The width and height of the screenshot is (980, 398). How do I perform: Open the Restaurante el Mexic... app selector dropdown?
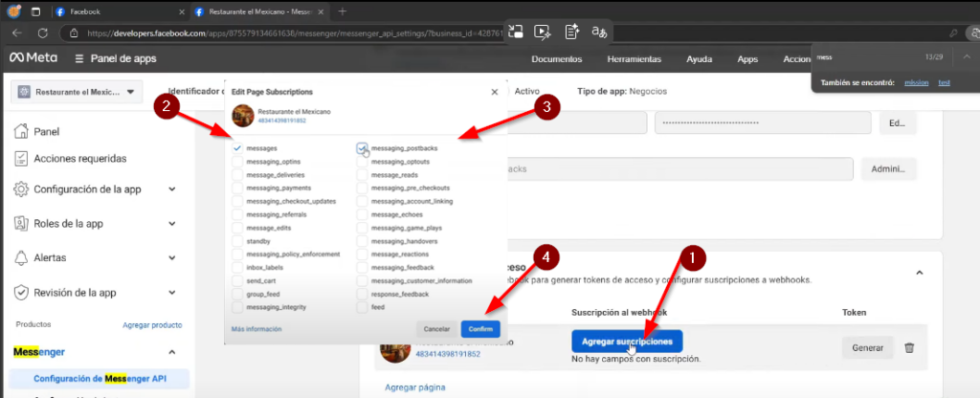pos(77,92)
